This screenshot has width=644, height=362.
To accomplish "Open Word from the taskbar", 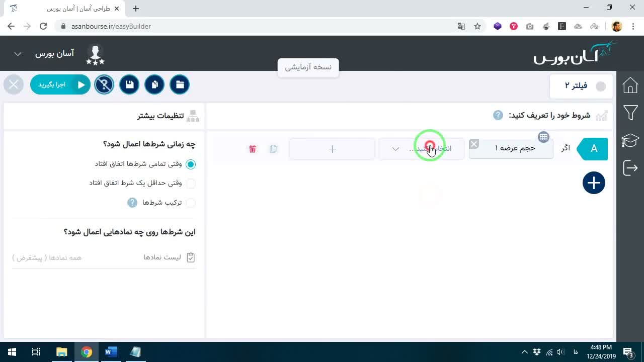I will 111,352.
